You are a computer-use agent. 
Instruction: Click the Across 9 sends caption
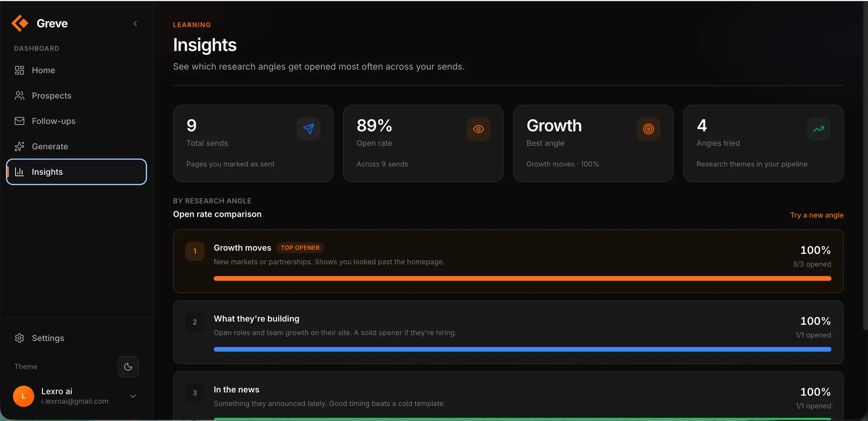coord(382,164)
